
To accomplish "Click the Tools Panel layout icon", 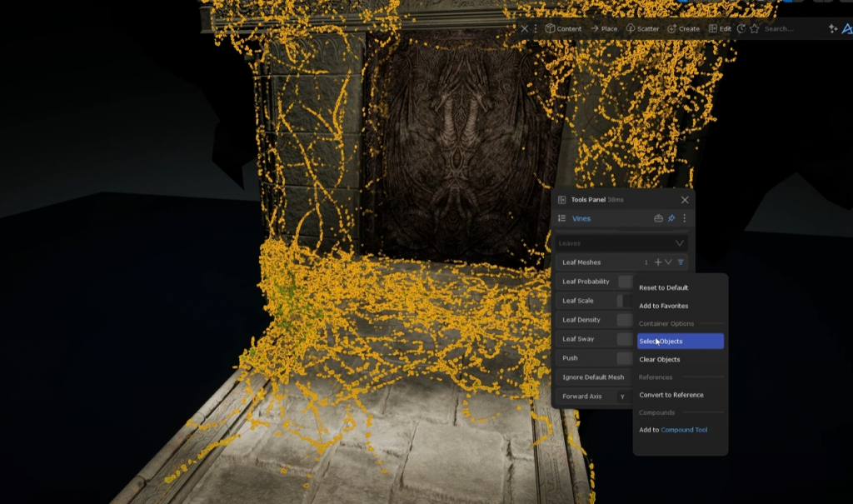I will [x=562, y=200].
